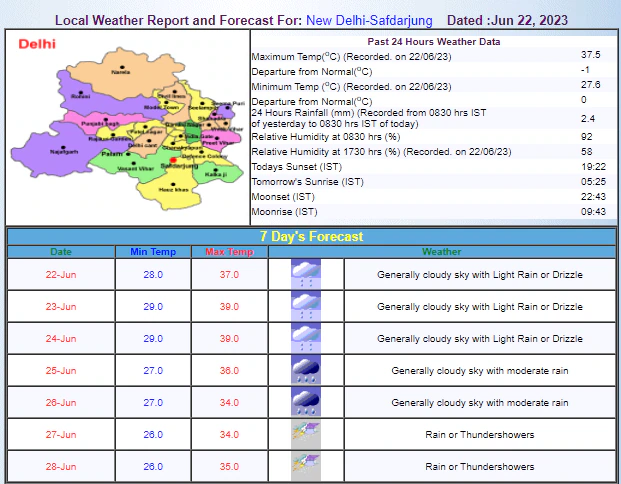Select the Kalkaji region on the map
Viewport: 621px width, 484px height.
coord(223,173)
